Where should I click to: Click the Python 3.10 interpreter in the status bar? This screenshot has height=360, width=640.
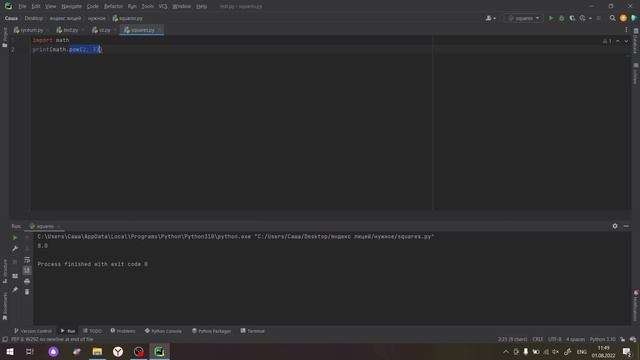pos(602,340)
